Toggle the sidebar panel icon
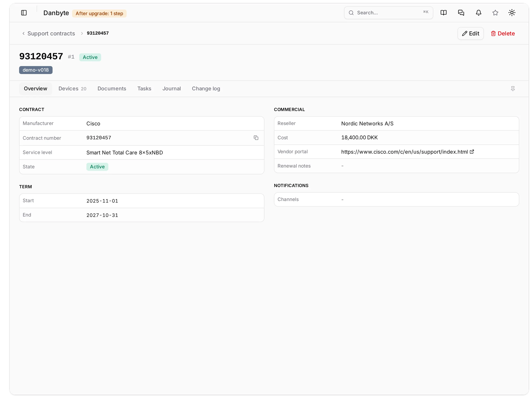The height and width of the screenshot is (398, 532). click(x=24, y=13)
